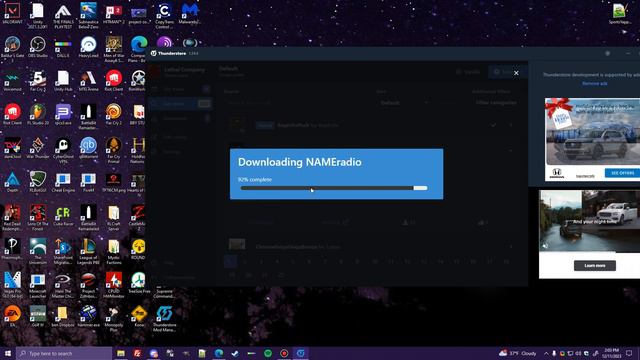
Task: Select the Baldur's Gate 3 shortcut
Action: coord(12,49)
